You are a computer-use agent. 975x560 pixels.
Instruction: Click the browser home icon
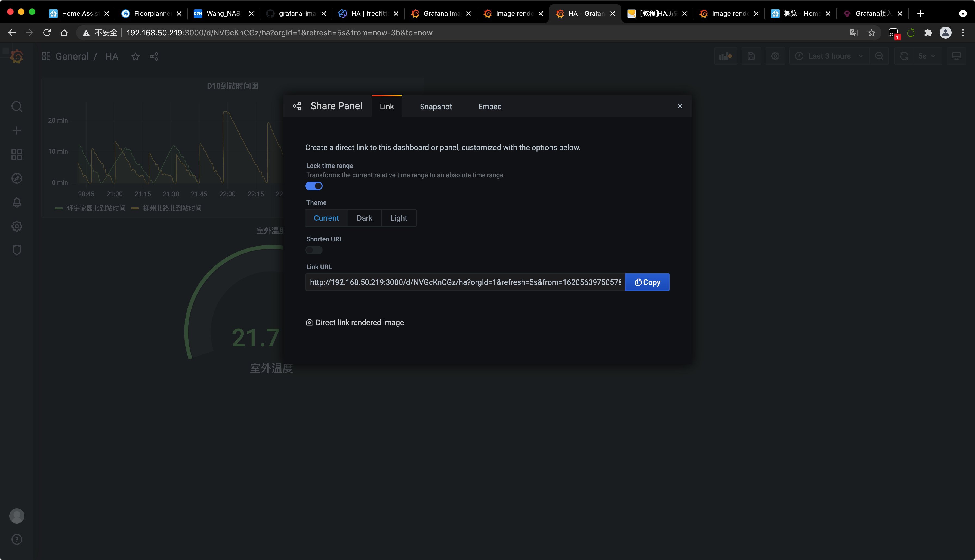pyautogui.click(x=64, y=33)
